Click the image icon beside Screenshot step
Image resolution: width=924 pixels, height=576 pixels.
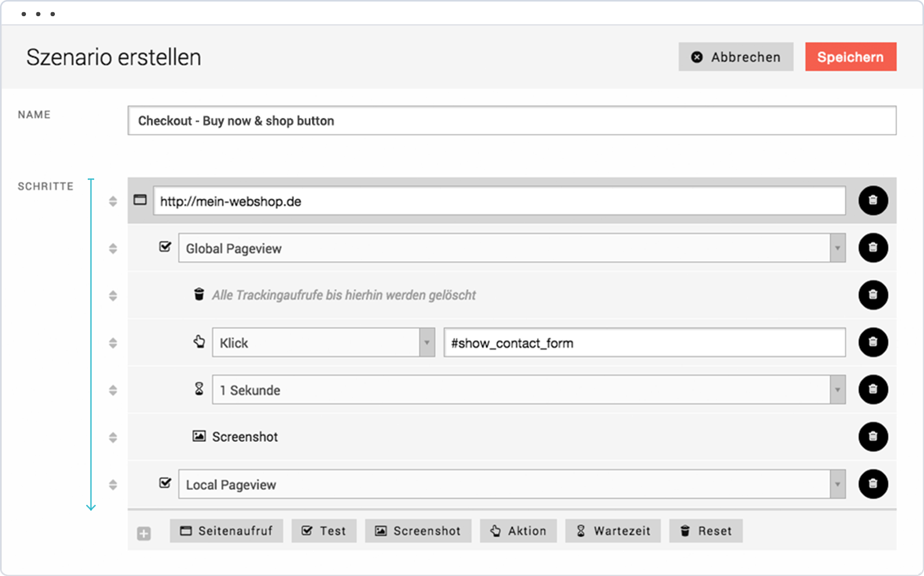(199, 436)
